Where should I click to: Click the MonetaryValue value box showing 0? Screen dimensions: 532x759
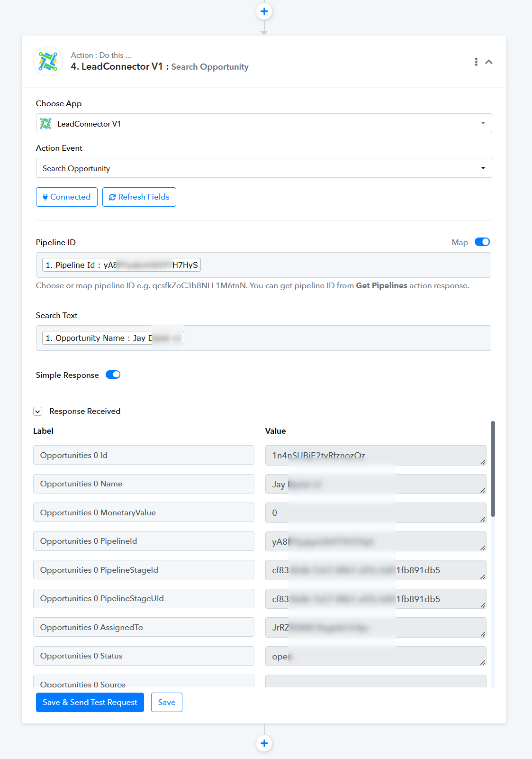(376, 512)
